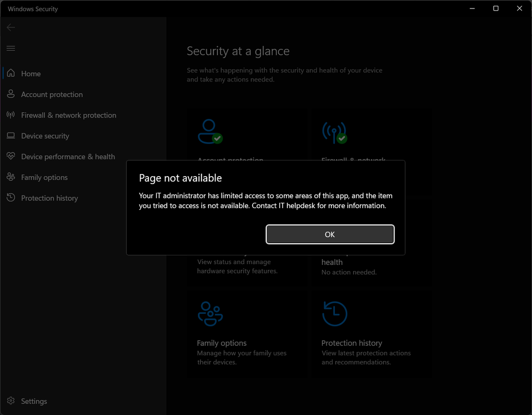Click OK in the Page not available dialog
The image size is (532, 415).
(330, 234)
